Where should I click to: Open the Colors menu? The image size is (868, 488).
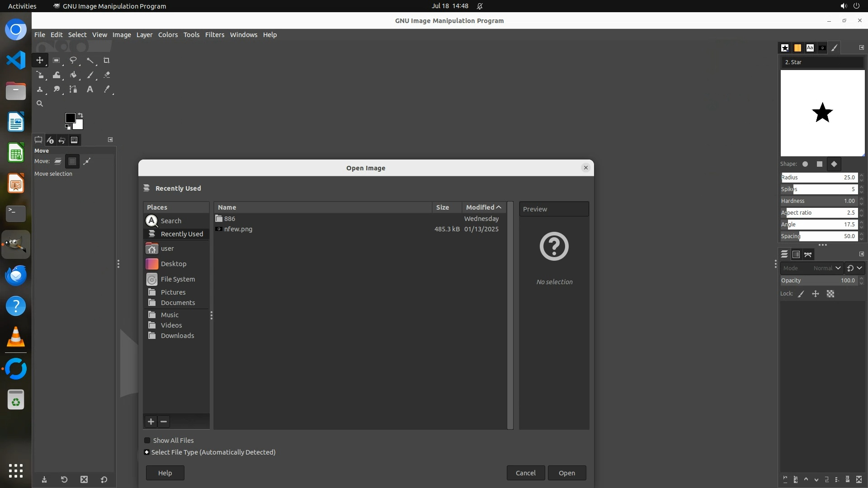[168, 35]
